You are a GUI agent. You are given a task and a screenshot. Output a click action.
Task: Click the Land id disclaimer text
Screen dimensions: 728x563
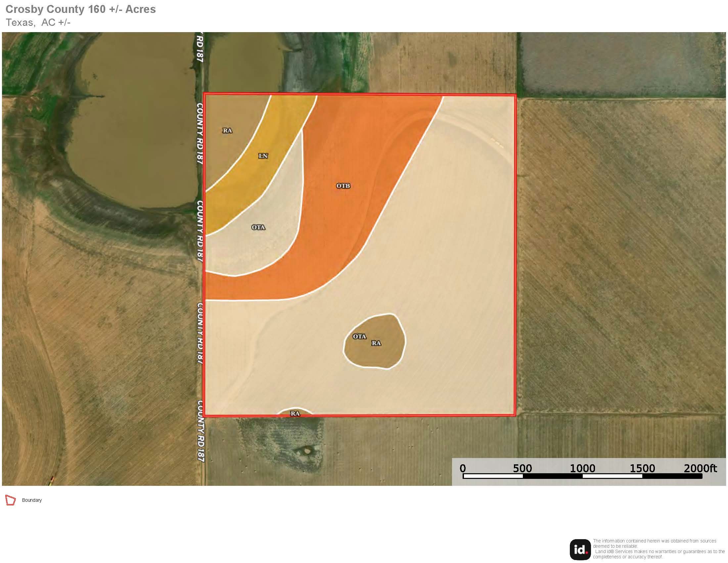tap(658, 549)
